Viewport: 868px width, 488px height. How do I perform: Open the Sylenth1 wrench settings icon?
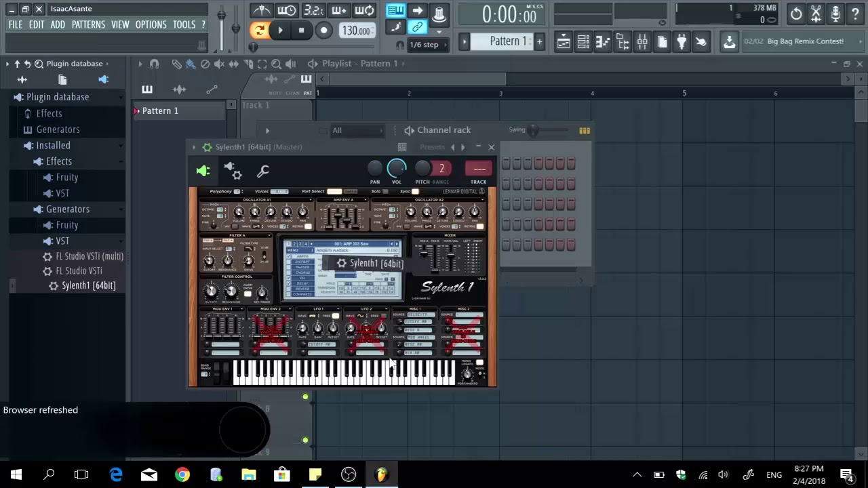pyautogui.click(x=263, y=171)
